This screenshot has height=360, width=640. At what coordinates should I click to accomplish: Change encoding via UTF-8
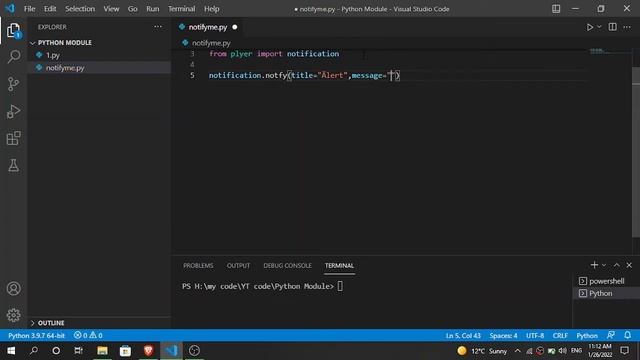pos(535,336)
